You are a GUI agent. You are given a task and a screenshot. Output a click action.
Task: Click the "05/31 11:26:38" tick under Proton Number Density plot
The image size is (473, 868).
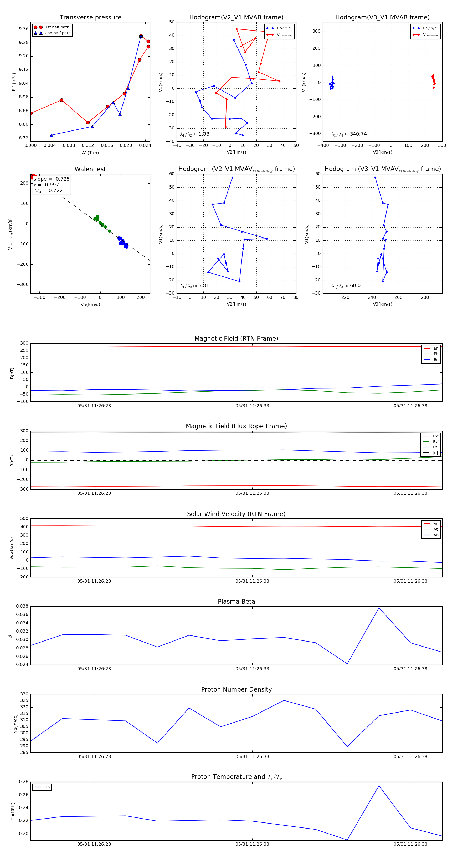click(410, 756)
